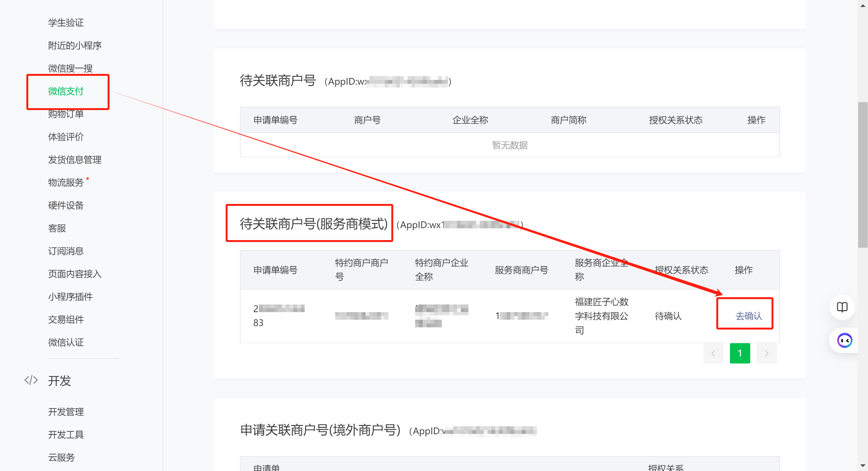This screenshot has width=868, height=471.
Task: Go to 订阅消息 menu entry
Action: click(66, 251)
